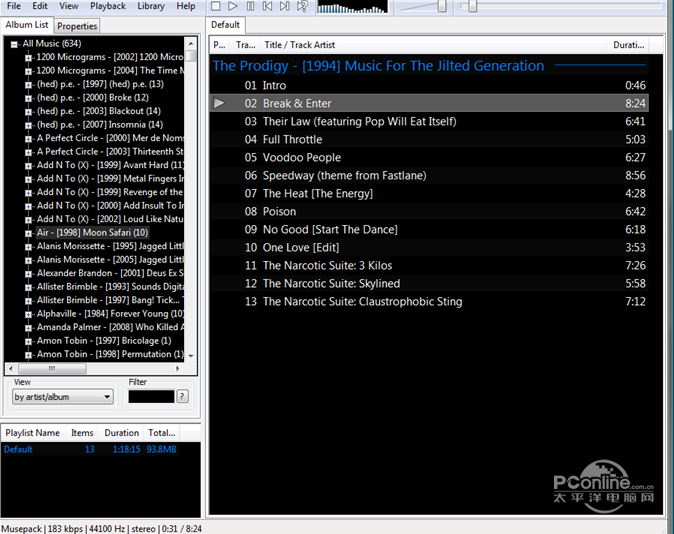Expand (hed) p.e. [1997] album node
This screenshot has width=674, height=534.
(28, 85)
